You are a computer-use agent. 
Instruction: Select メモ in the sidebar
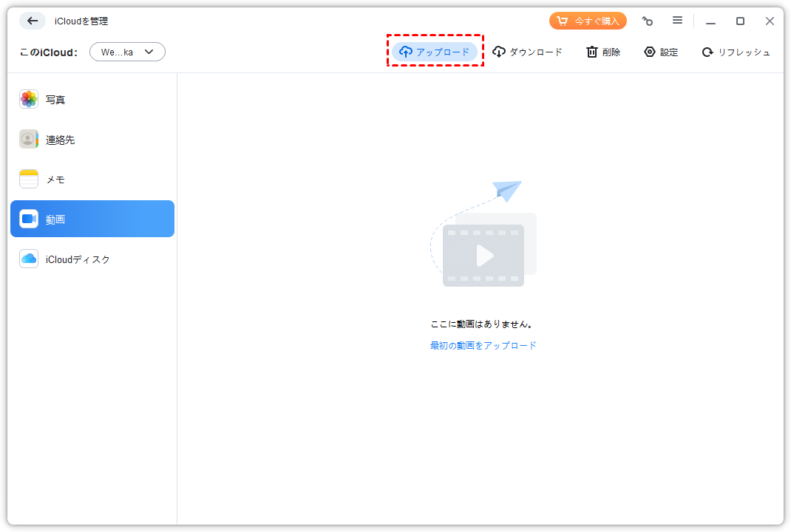pyautogui.click(x=56, y=180)
